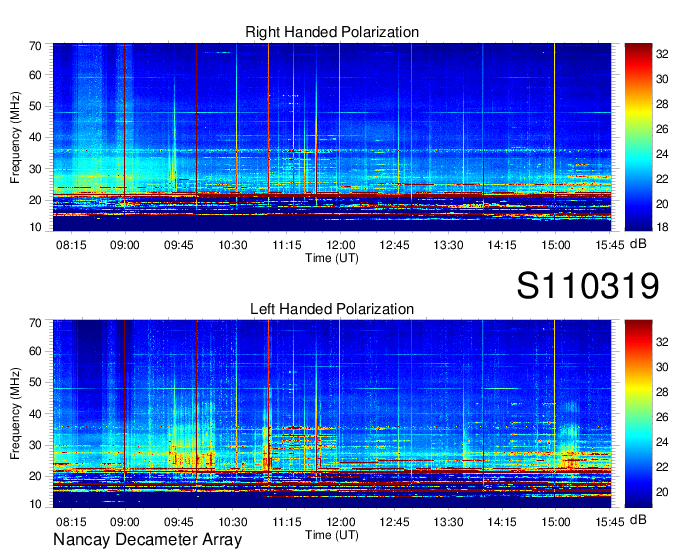Click the "dB" unit label of Left Handed colorbar

(638, 520)
